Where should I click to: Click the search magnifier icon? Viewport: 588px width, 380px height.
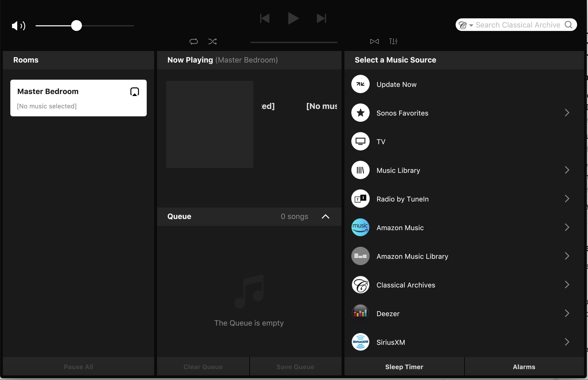pos(569,25)
